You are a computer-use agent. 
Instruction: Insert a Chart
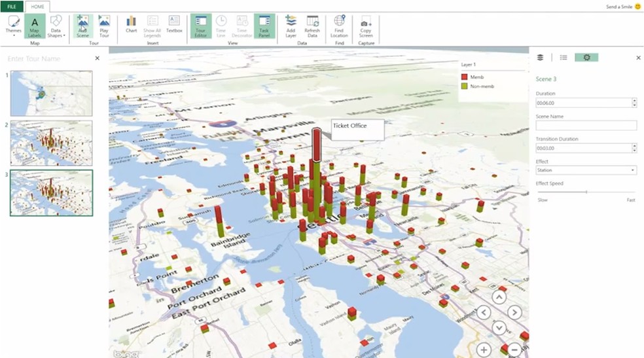click(132, 25)
